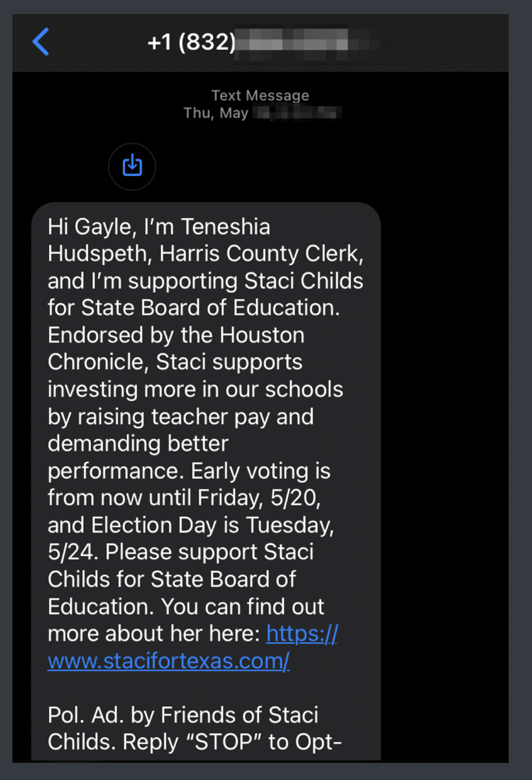Tap the +1 (832) sender number header
The image size is (532, 780).
(191, 42)
